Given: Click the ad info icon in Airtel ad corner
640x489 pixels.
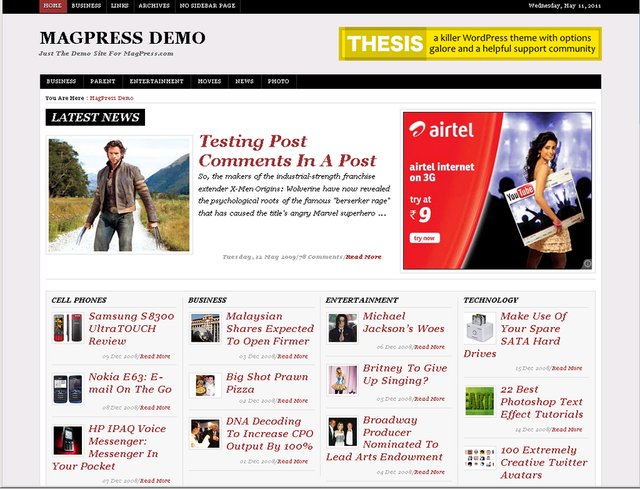Looking at the screenshot, I should [x=587, y=264].
